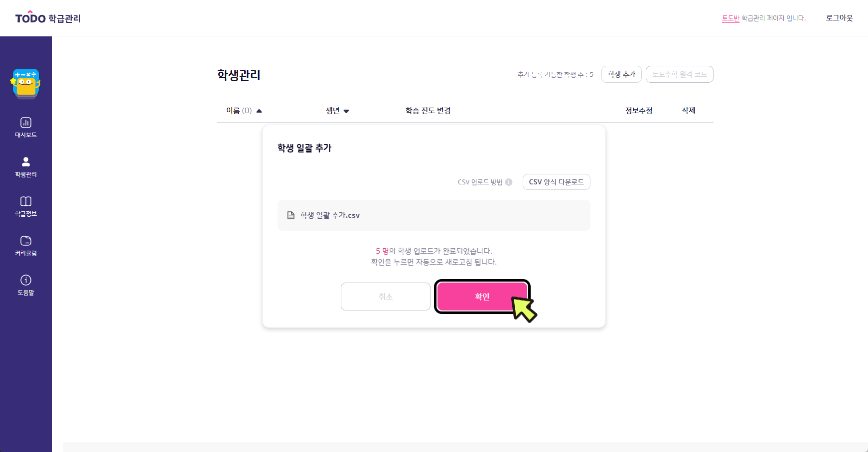Click the CSV 업로드 방법 info icon

point(509,182)
